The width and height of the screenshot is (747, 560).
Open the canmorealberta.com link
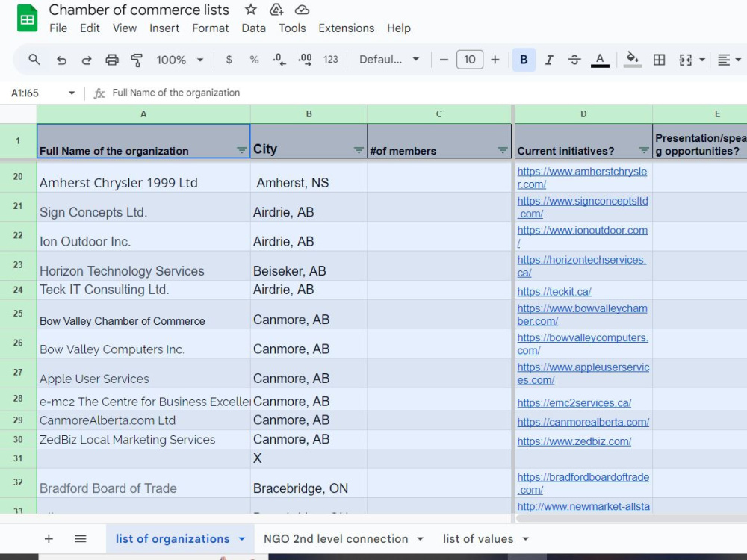tap(583, 422)
